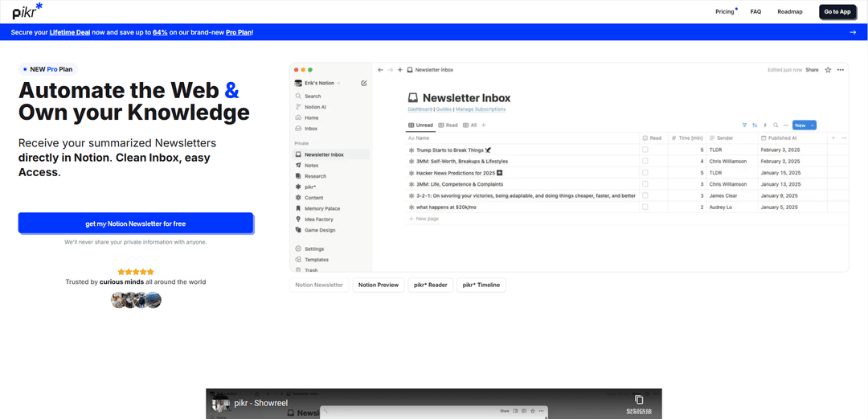Click the pikr* logo in the header
The width and height of the screenshot is (868, 419).
(27, 10)
